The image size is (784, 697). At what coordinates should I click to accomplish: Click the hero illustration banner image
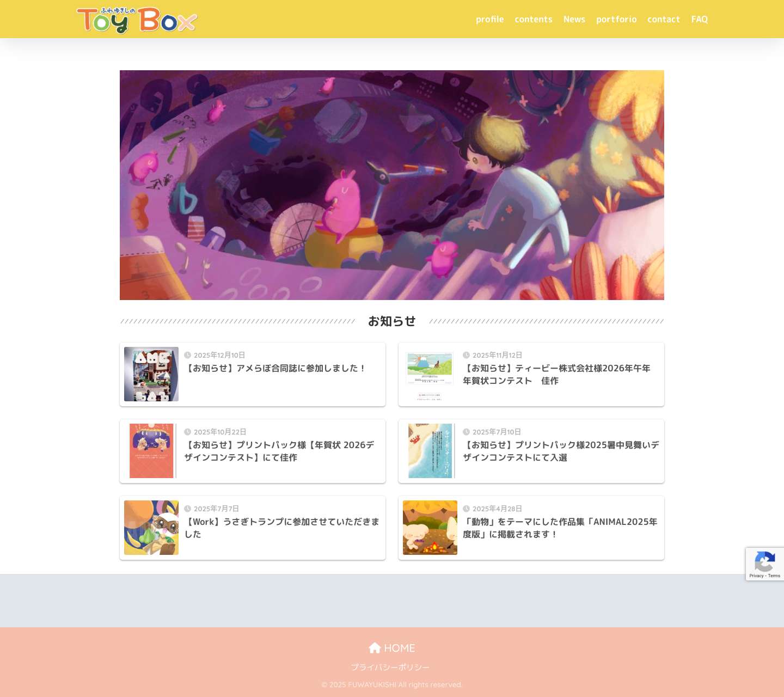click(391, 185)
